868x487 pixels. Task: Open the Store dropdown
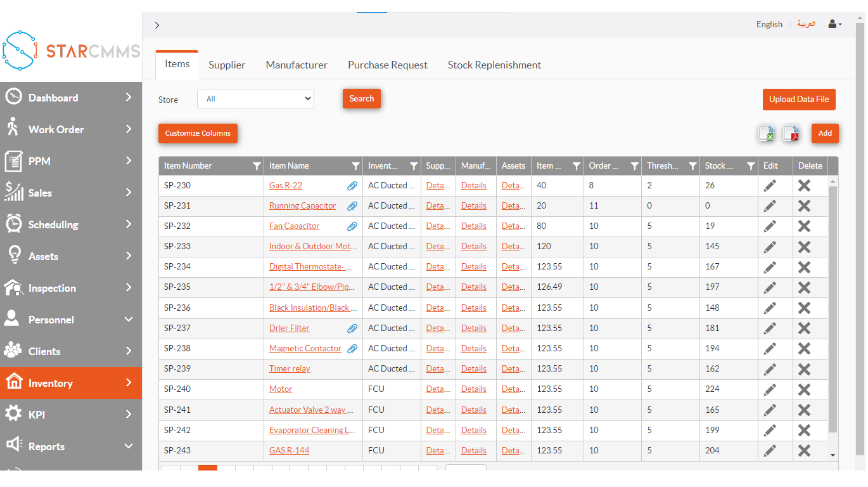(x=255, y=99)
